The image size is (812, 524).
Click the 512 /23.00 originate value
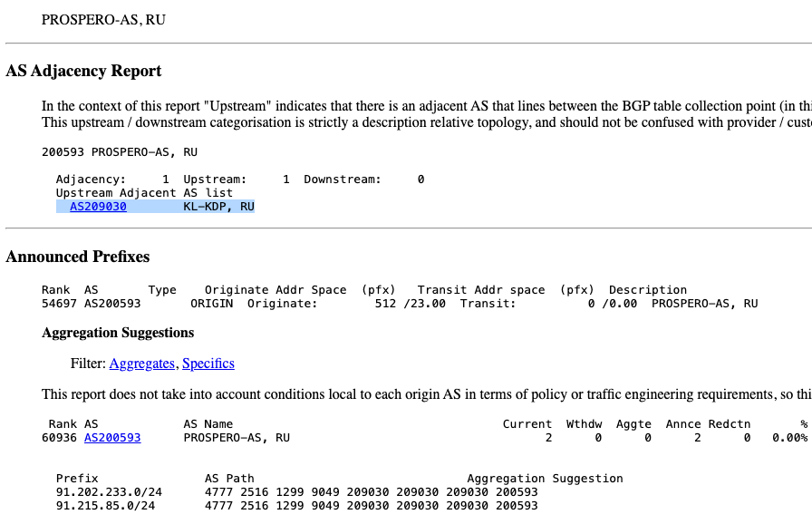[x=410, y=304]
